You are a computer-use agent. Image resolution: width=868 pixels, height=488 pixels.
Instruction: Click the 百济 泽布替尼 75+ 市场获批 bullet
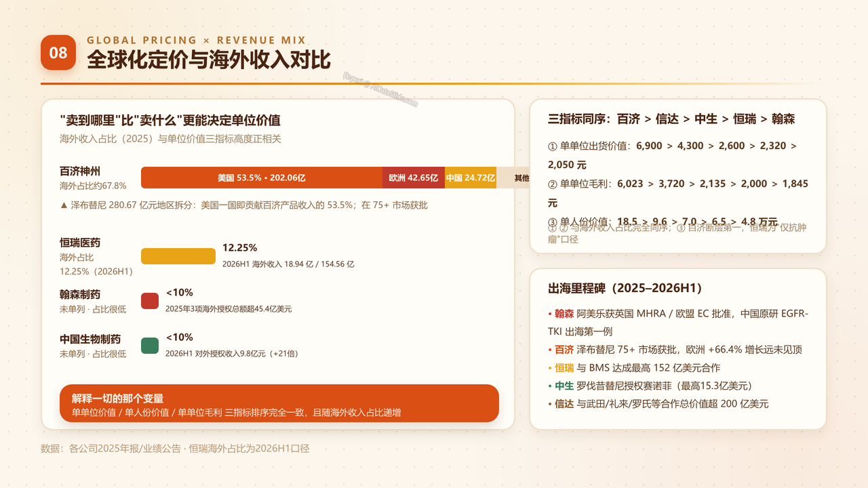coord(675,350)
